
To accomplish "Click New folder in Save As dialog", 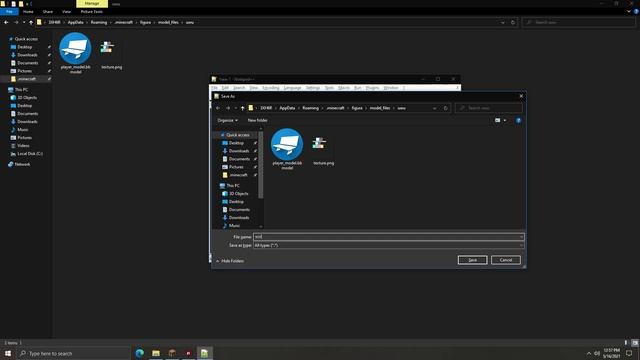I will (258, 120).
